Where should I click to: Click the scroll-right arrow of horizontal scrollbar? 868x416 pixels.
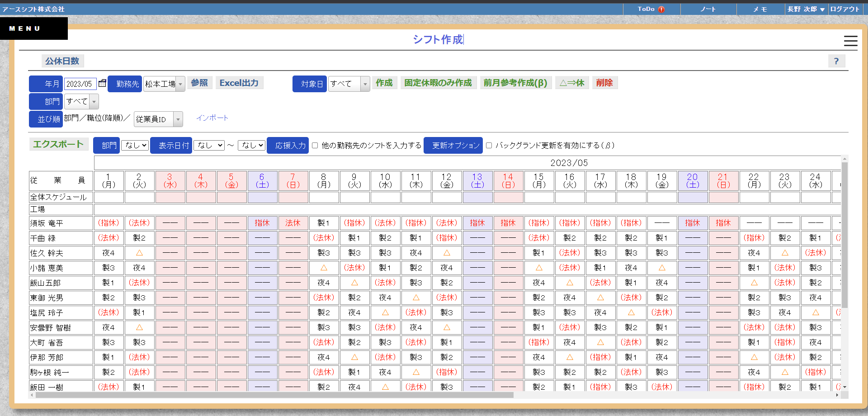coord(837,395)
